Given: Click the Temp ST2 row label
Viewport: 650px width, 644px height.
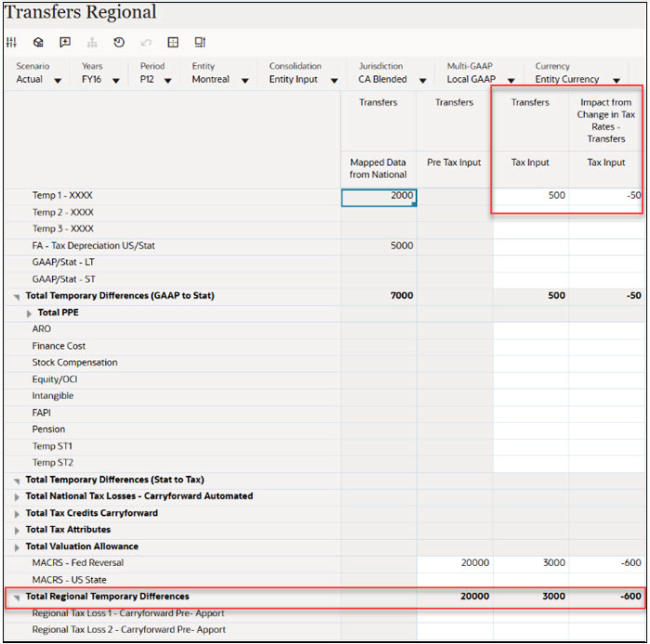Looking at the screenshot, I should pos(53,463).
